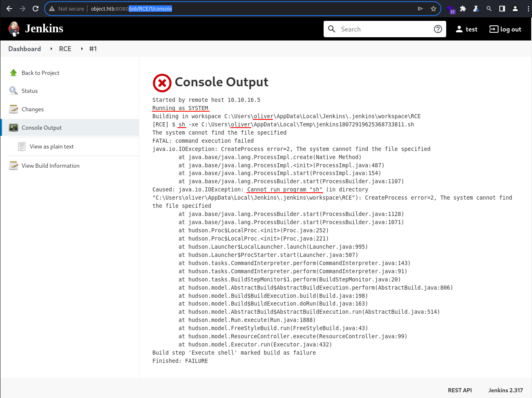The width and height of the screenshot is (532, 398).
Task: Reload the Jenkins console page
Action: click(36, 9)
